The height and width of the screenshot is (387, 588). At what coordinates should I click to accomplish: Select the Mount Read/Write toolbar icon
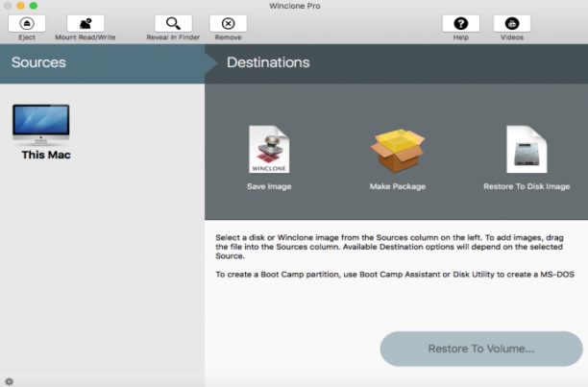click(86, 24)
